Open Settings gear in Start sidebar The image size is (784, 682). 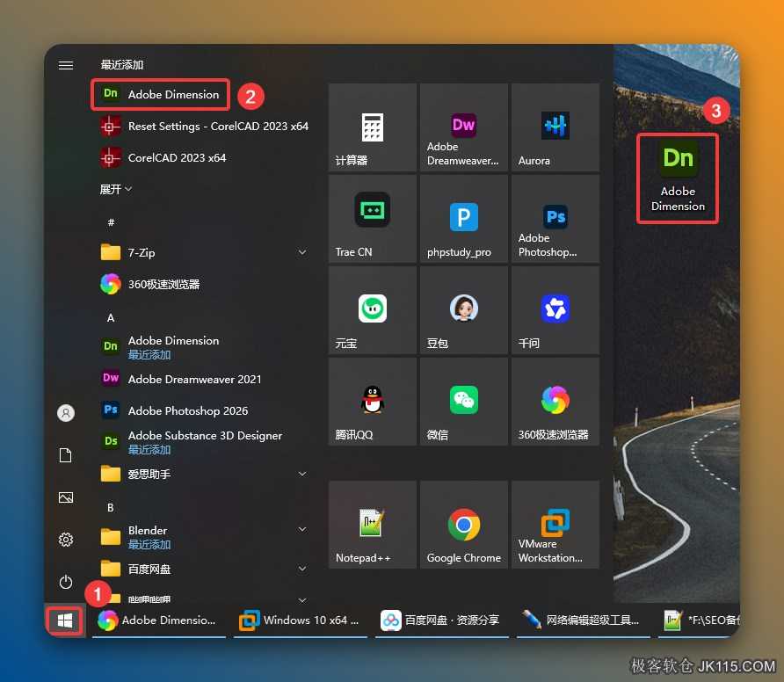click(66, 540)
